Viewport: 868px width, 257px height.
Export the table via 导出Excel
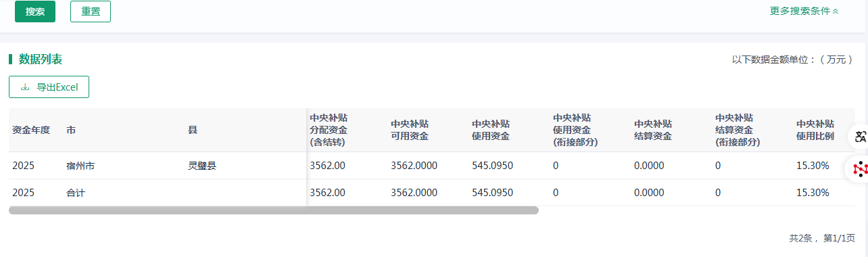tap(49, 87)
